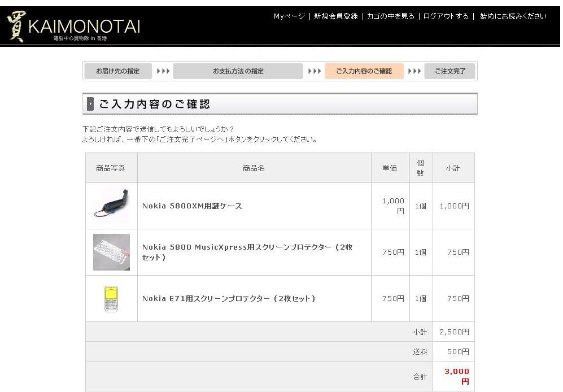Viewport: 563px width, 392px height.
Task: Open the Myページ link
Action: coord(289,16)
